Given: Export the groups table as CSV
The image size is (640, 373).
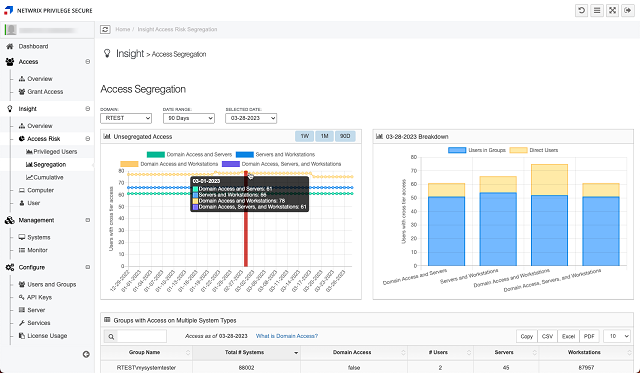Looking at the screenshot, I should pyautogui.click(x=547, y=336).
